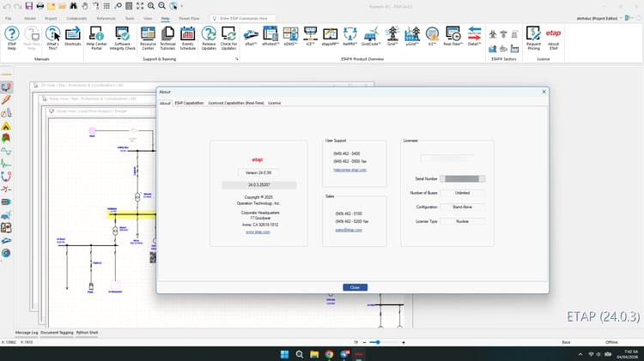
Task: Open the sales@etap.com email link
Action: coord(349,230)
